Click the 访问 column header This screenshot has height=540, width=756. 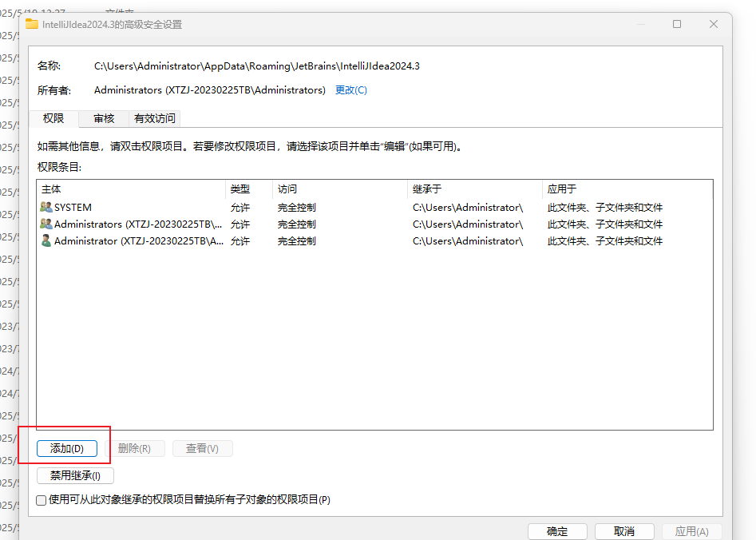(340, 189)
